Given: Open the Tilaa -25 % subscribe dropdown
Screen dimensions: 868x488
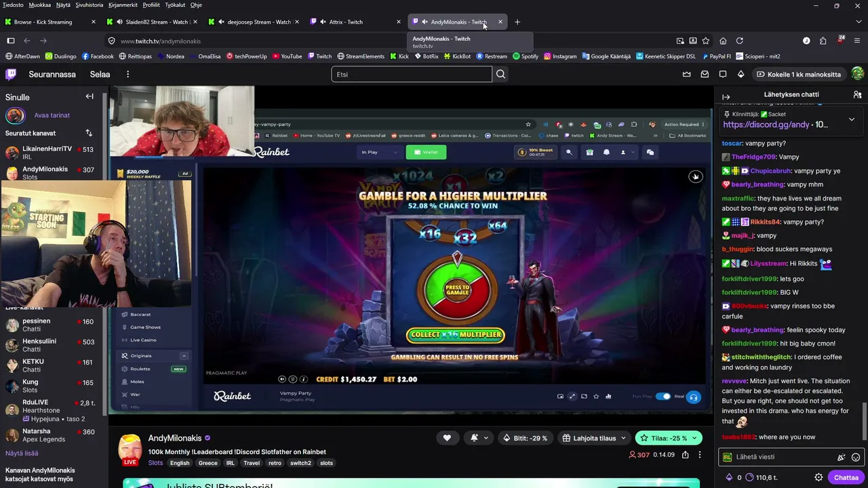Looking at the screenshot, I should pos(669,438).
